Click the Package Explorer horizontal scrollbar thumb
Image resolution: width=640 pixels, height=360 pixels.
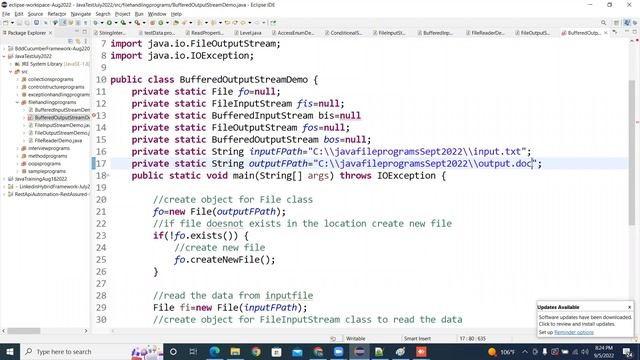24,331
